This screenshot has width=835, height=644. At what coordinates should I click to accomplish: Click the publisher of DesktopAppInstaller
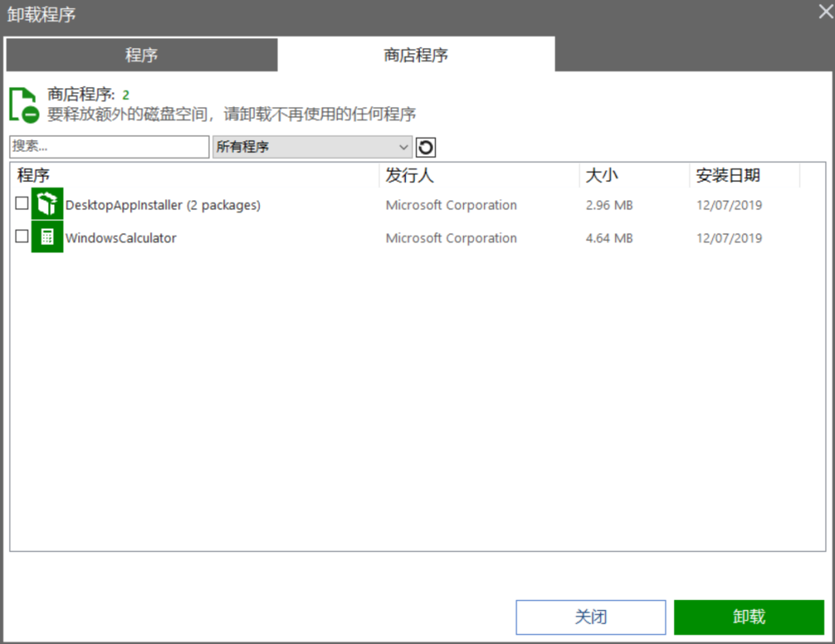(451, 205)
